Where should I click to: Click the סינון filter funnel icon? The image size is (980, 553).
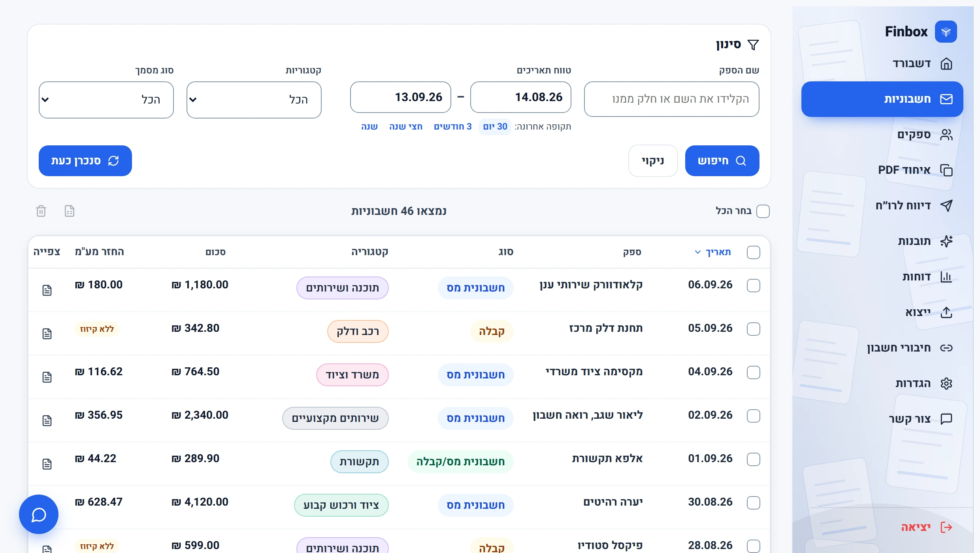point(753,45)
